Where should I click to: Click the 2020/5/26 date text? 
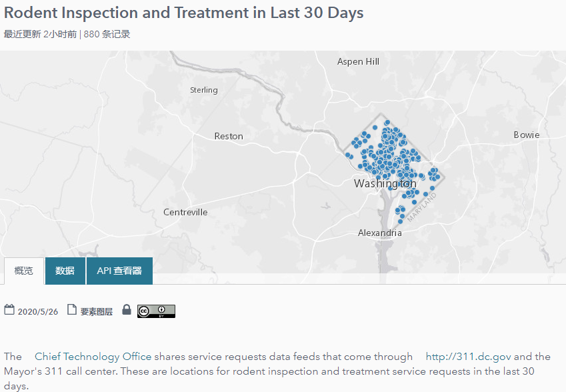point(37,311)
